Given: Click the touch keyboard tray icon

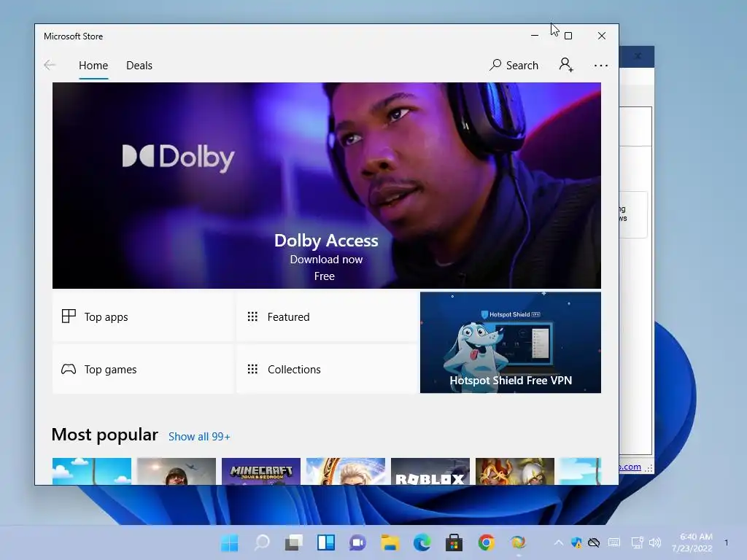Looking at the screenshot, I should [614, 542].
